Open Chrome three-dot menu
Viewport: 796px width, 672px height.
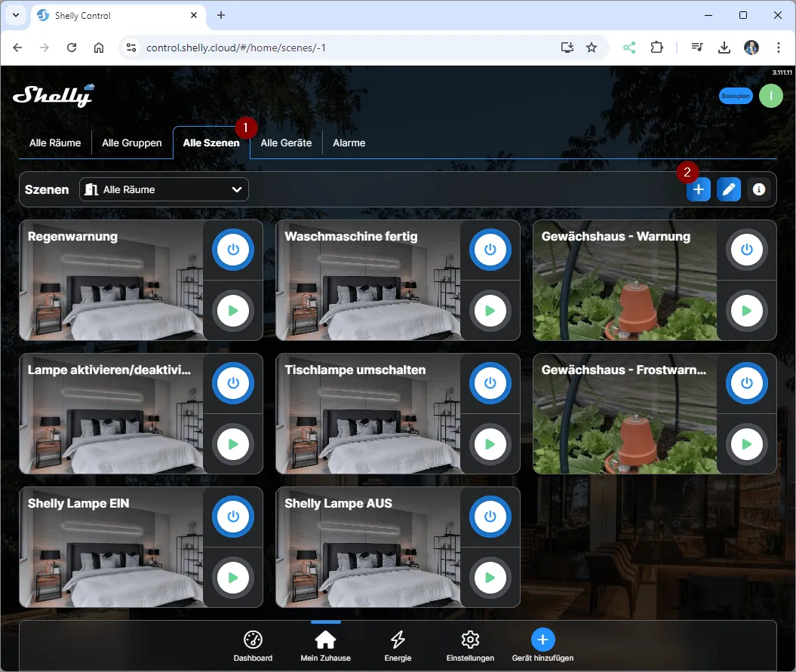coord(779,48)
